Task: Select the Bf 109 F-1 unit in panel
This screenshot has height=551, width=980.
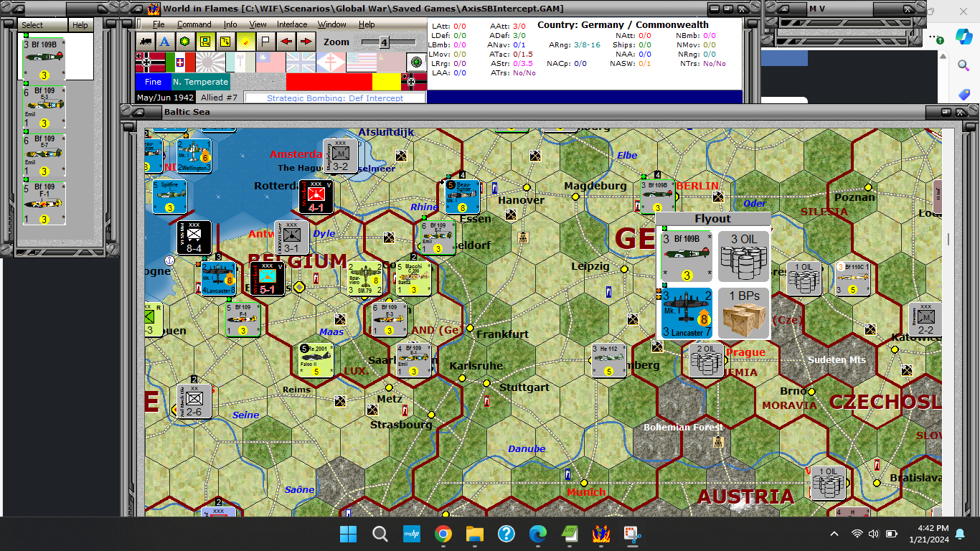Action: [x=44, y=202]
